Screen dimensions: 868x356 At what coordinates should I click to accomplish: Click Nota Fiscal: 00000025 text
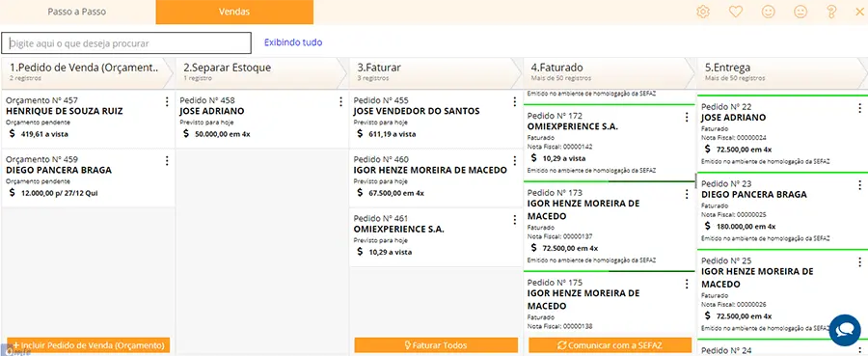[734, 214]
